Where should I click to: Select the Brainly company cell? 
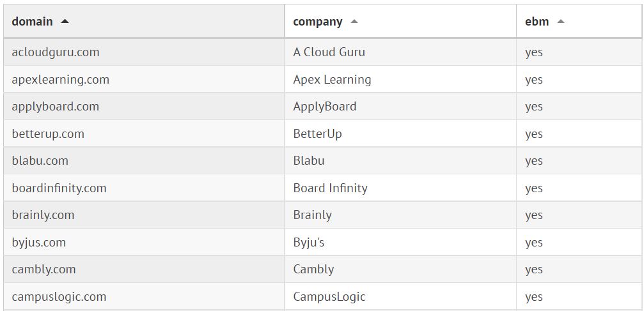(312, 215)
